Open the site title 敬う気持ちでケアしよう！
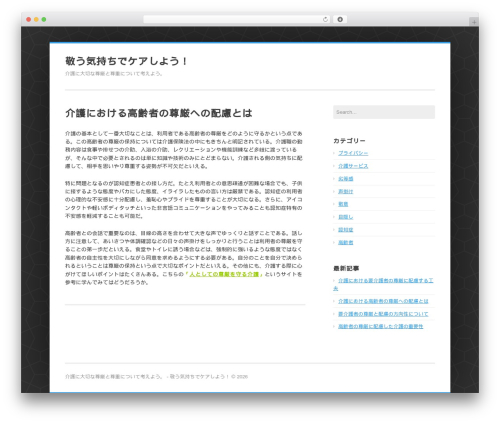This screenshot has width=500, height=423. click(126, 61)
